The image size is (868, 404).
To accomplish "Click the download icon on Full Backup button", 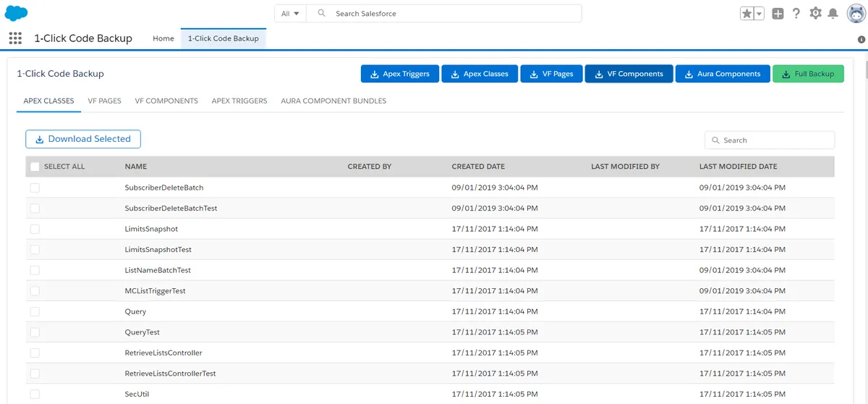I will click(786, 74).
